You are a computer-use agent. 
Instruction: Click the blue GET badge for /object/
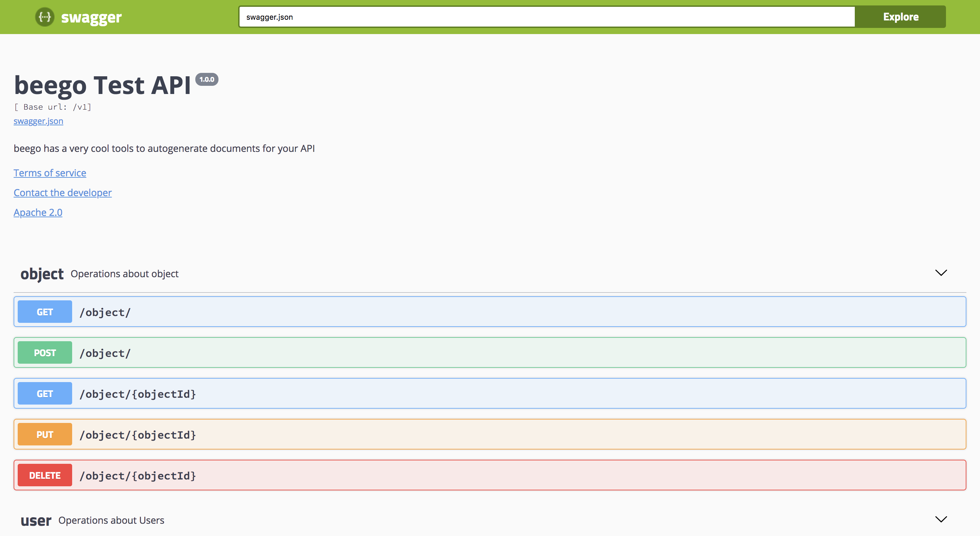coord(45,312)
